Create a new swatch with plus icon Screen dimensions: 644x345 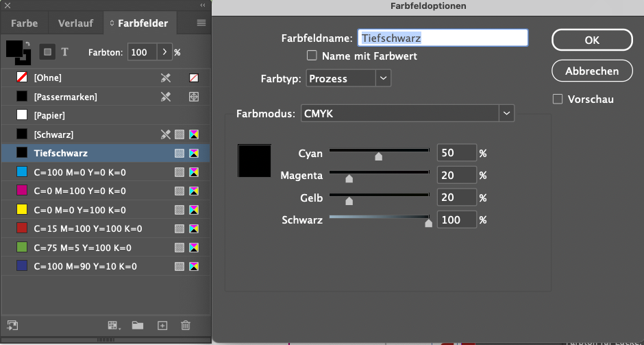(x=162, y=325)
